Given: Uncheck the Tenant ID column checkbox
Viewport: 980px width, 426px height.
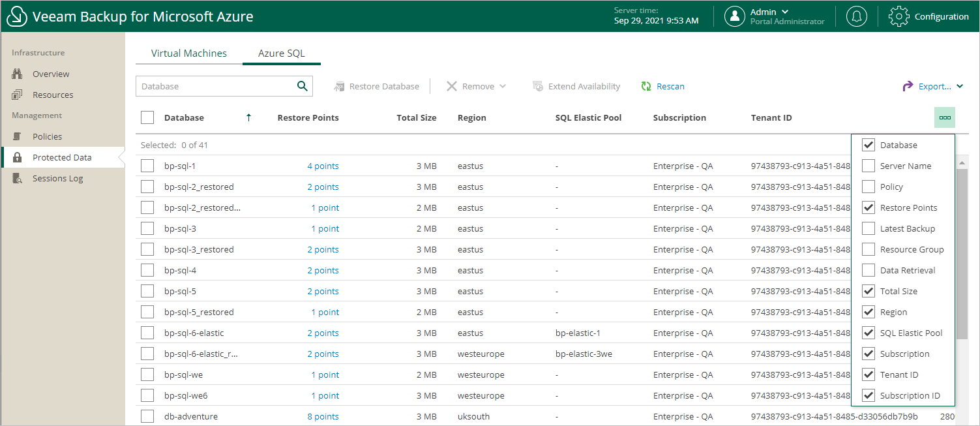Looking at the screenshot, I should 869,374.
